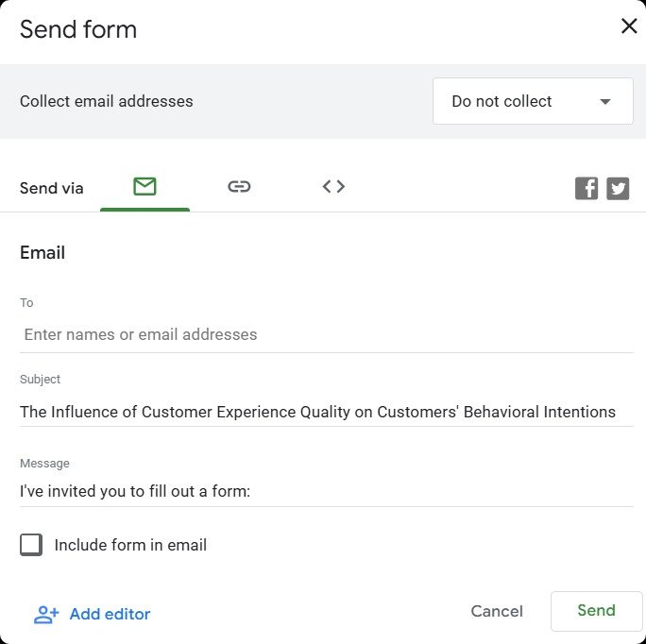Click the Add editor link
The height and width of the screenshot is (644, 646).
pyautogui.click(x=110, y=615)
